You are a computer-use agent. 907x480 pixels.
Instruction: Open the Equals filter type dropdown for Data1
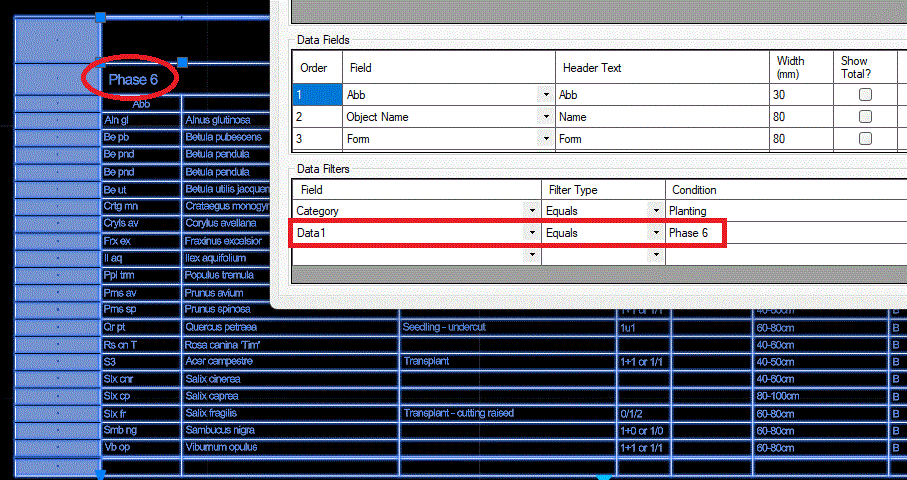[x=655, y=233]
